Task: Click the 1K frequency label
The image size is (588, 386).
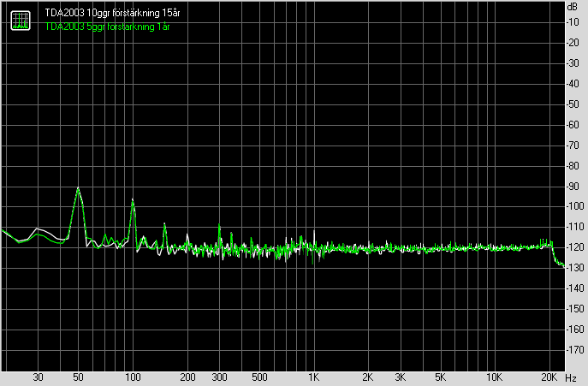Action: point(314,377)
